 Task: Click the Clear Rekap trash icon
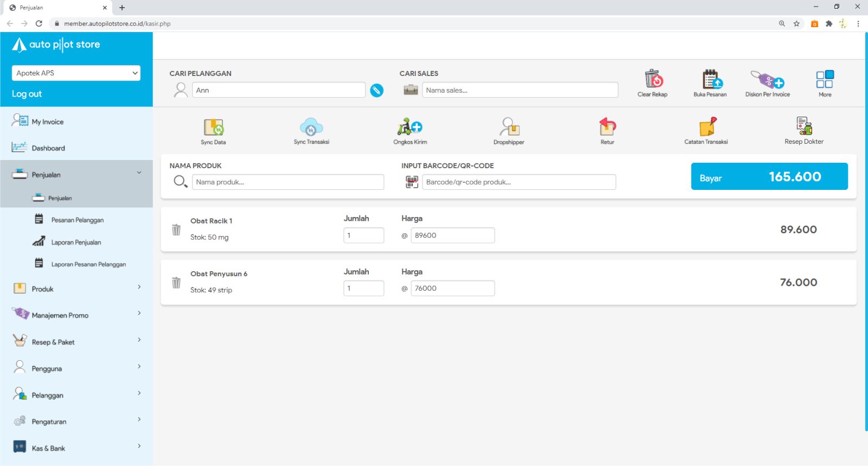click(x=653, y=80)
